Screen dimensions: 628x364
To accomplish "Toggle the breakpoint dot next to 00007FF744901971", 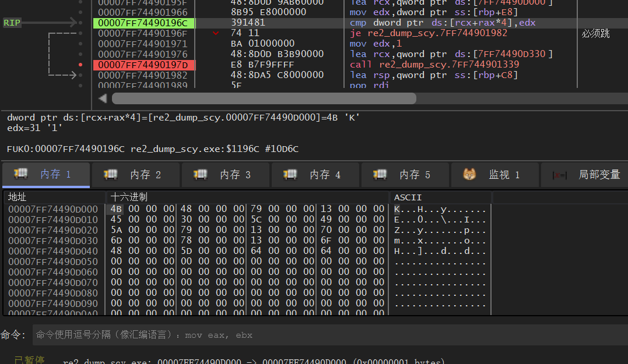I will click(x=80, y=43).
